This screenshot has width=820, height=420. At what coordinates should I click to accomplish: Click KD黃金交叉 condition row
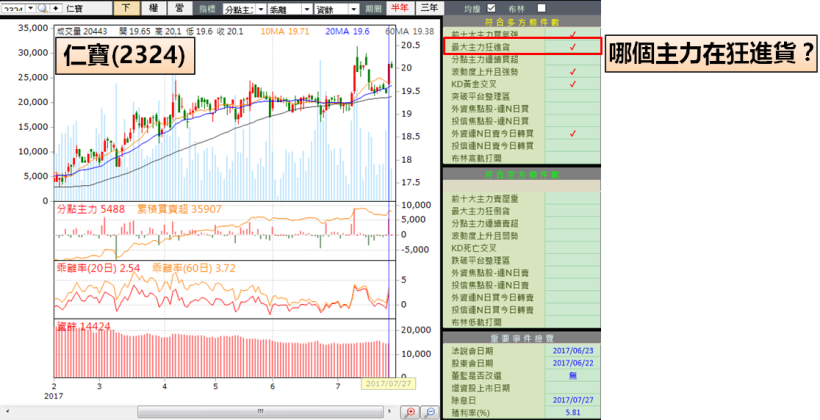pos(521,84)
